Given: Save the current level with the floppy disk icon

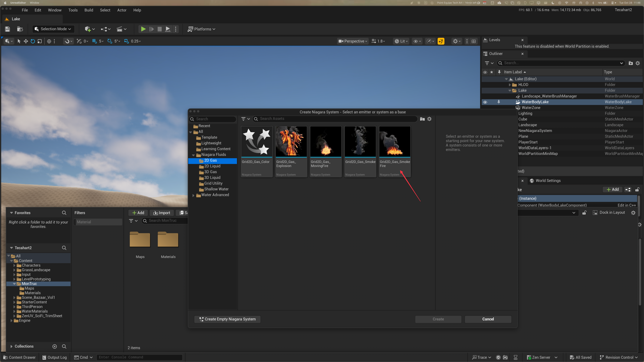Looking at the screenshot, I should click(x=7, y=29).
